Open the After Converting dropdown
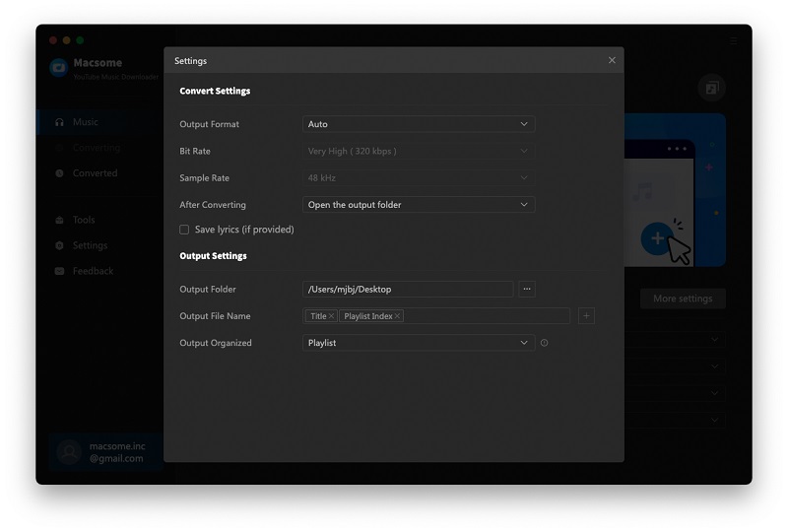Screen dimensions: 788x532 point(419,205)
